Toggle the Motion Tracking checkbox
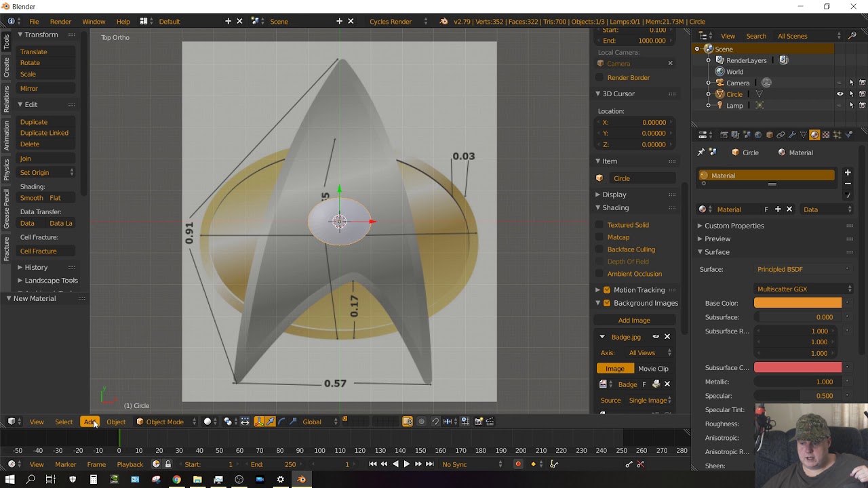 [607, 290]
